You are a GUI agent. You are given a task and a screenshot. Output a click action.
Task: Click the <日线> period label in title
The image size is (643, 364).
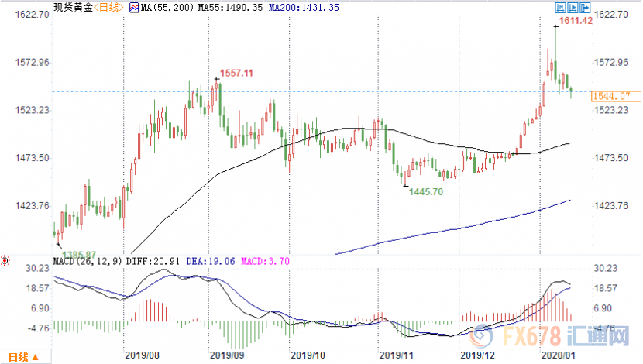pos(108,7)
